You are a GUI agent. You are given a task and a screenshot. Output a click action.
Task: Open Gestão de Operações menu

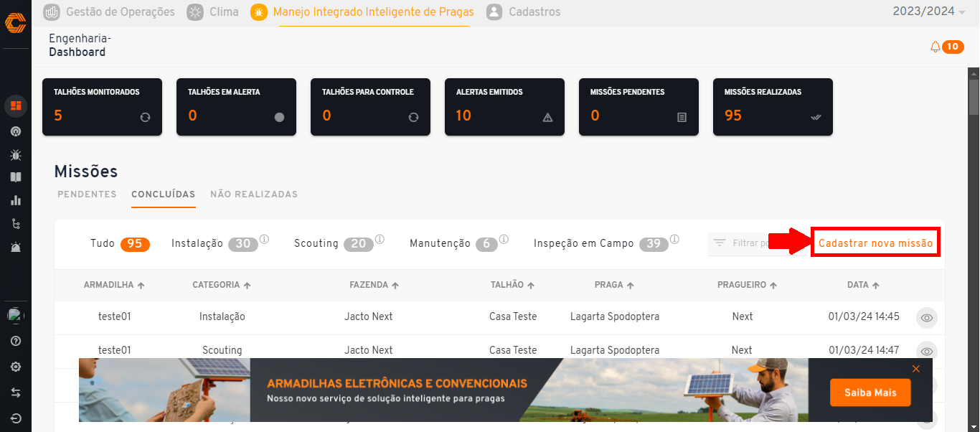pos(109,11)
